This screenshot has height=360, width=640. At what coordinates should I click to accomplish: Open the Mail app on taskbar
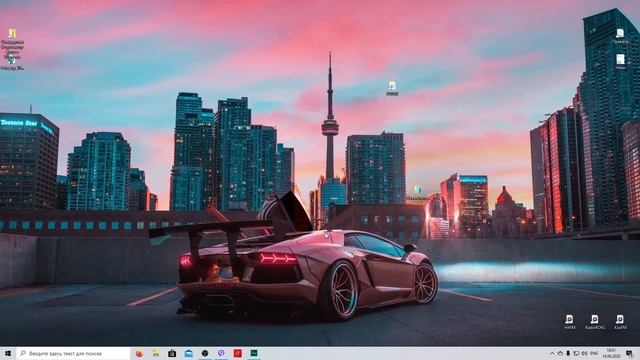click(x=189, y=353)
